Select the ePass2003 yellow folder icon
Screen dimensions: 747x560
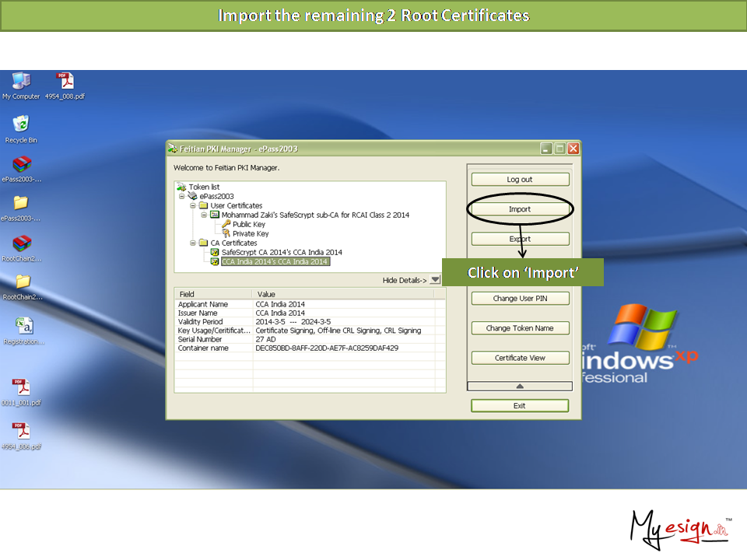pos(21,203)
